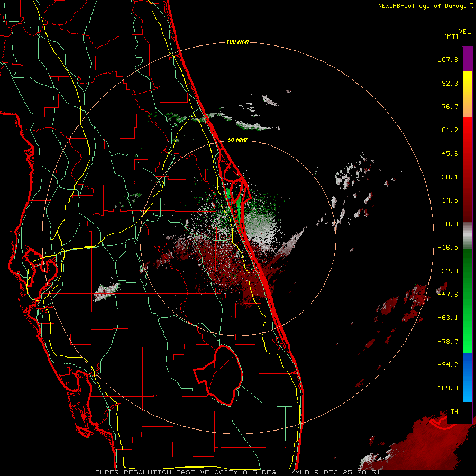The image size is (476, 476).
Task: Click the NEXLAB-College of DuPage label
Action: click(422, 6)
